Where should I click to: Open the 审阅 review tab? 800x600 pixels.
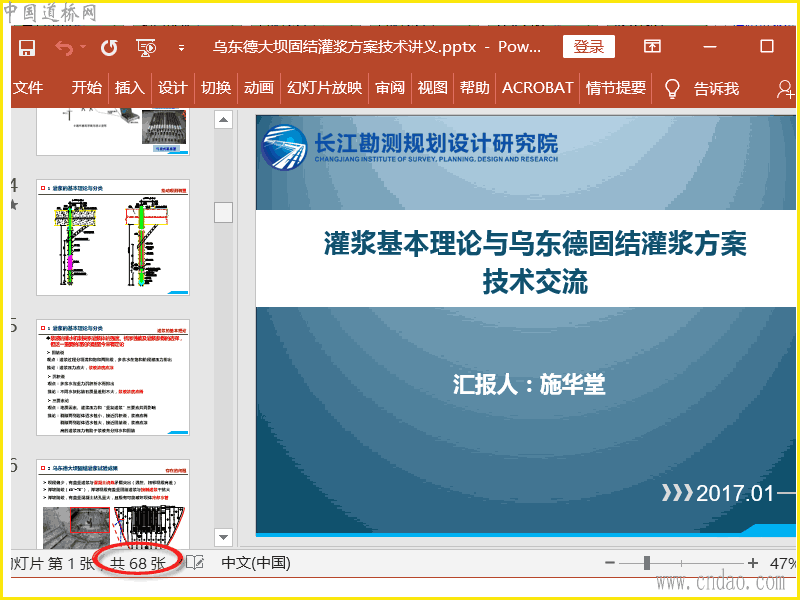(x=390, y=88)
